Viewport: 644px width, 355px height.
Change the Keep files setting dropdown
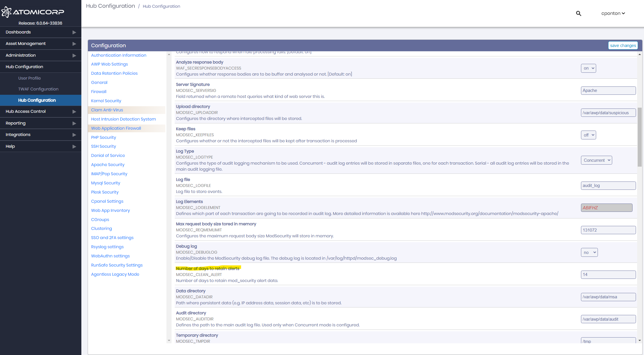click(x=588, y=135)
